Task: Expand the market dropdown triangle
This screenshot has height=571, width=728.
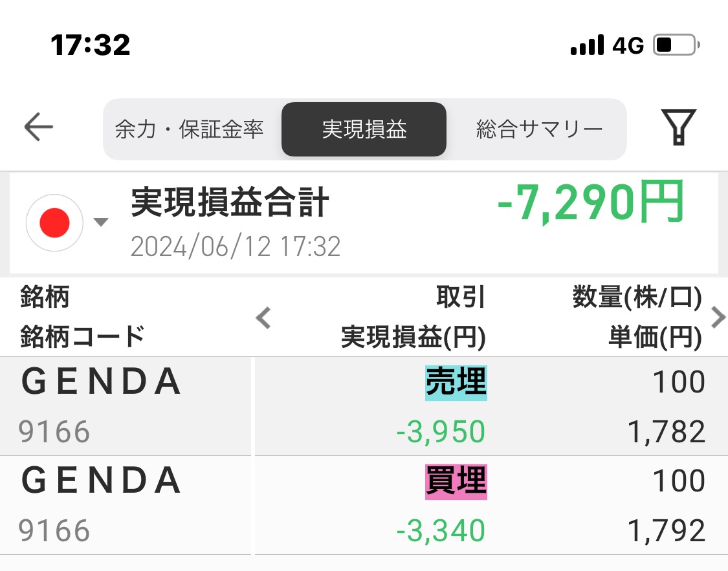Action: click(x=101, y=222)
